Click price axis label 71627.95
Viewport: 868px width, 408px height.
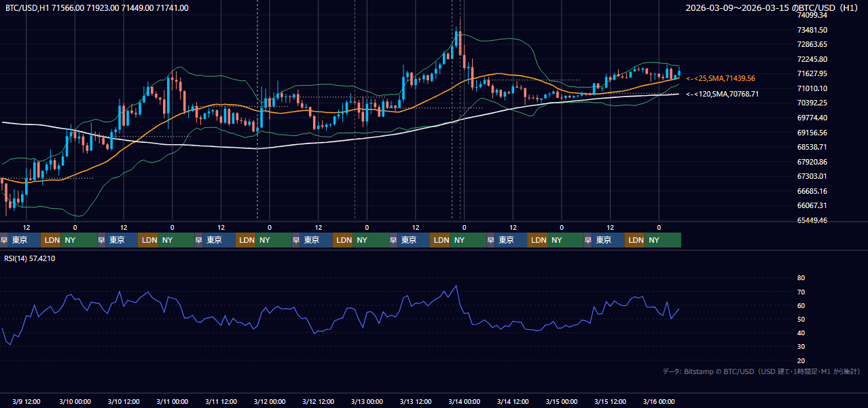812,73
